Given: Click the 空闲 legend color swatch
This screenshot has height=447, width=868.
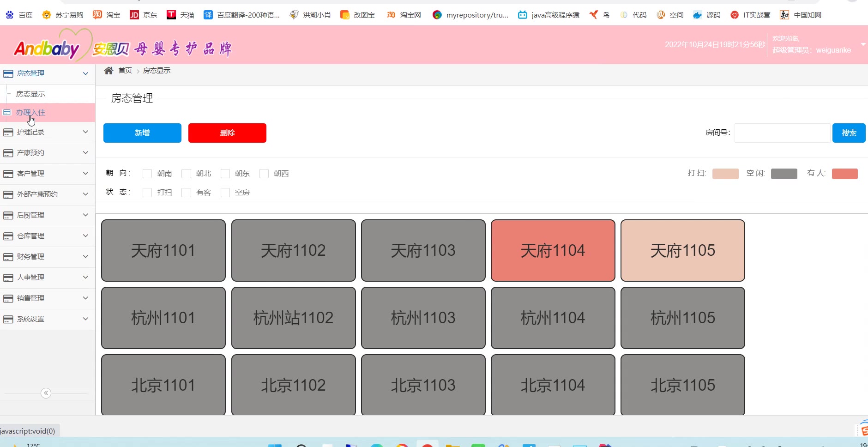Looking at the screenshot, I should click(x=784, y=174).
